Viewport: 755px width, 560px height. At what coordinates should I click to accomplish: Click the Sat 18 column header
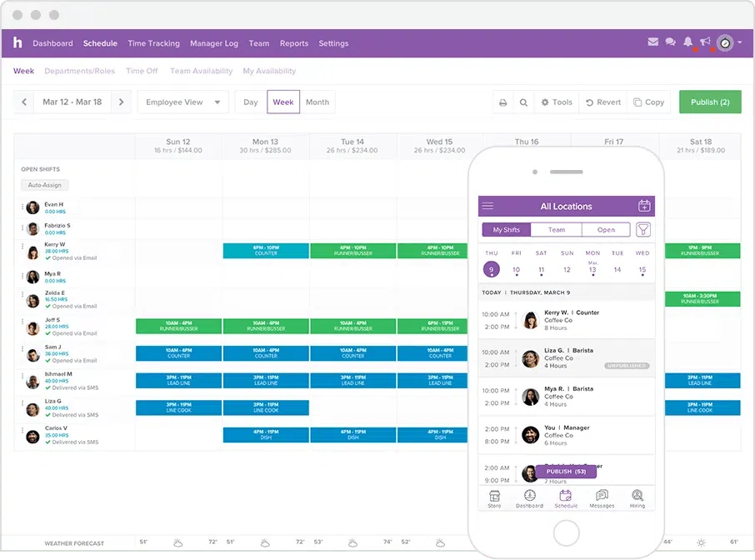pos(701,146)
